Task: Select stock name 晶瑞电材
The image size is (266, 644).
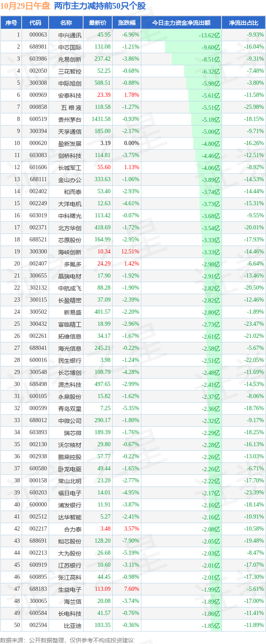Action: point(70,276)
